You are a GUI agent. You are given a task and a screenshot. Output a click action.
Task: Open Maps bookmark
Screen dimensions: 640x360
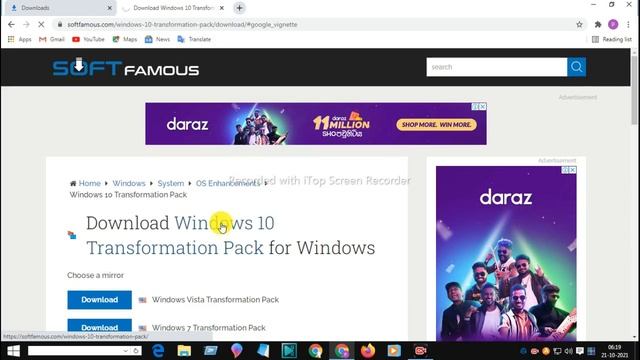pyautogui.click(x=125, y=39)
